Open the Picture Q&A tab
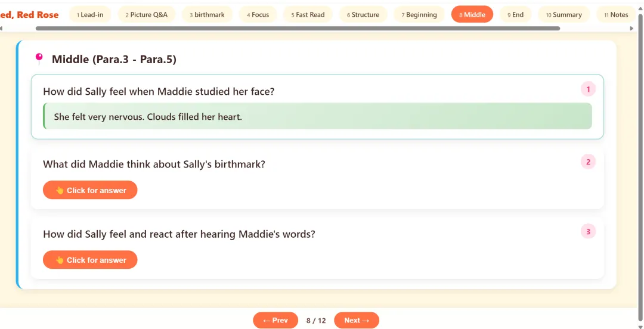Screen dimensions: 644x329 click(x=147, y=15)
